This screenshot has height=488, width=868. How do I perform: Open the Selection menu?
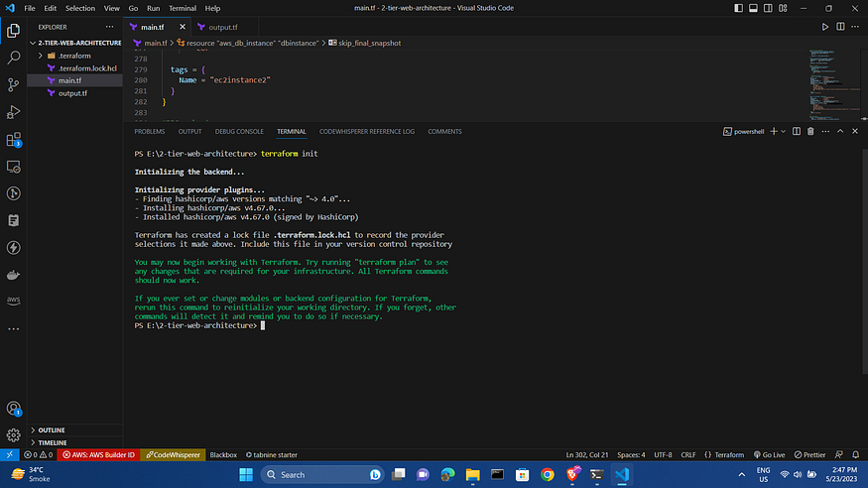tap(80, 8)
